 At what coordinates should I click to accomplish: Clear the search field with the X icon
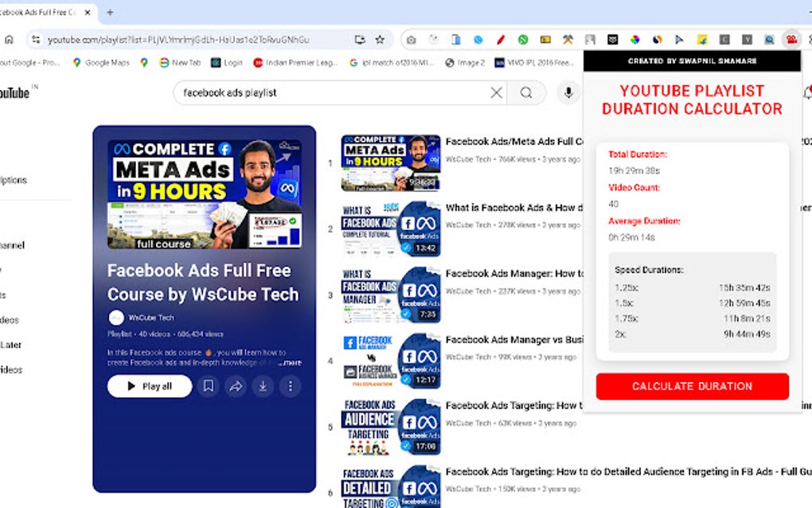coord(496,92)
